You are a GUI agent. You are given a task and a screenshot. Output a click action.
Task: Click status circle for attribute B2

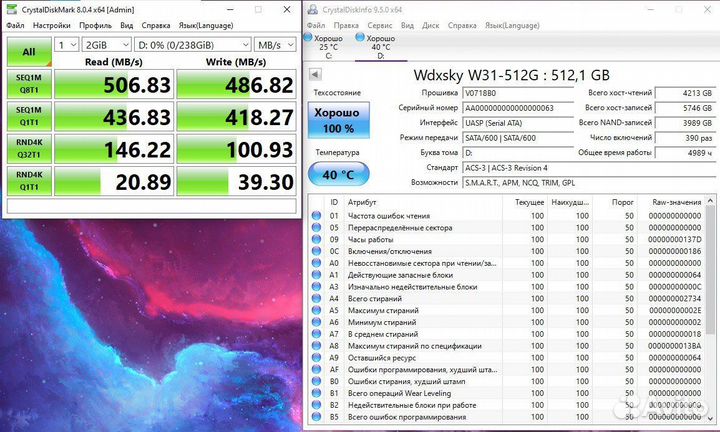coord(316,405)
